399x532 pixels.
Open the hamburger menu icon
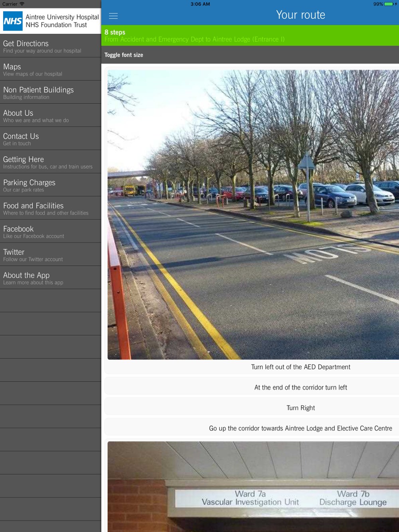[x=113, y=16]
